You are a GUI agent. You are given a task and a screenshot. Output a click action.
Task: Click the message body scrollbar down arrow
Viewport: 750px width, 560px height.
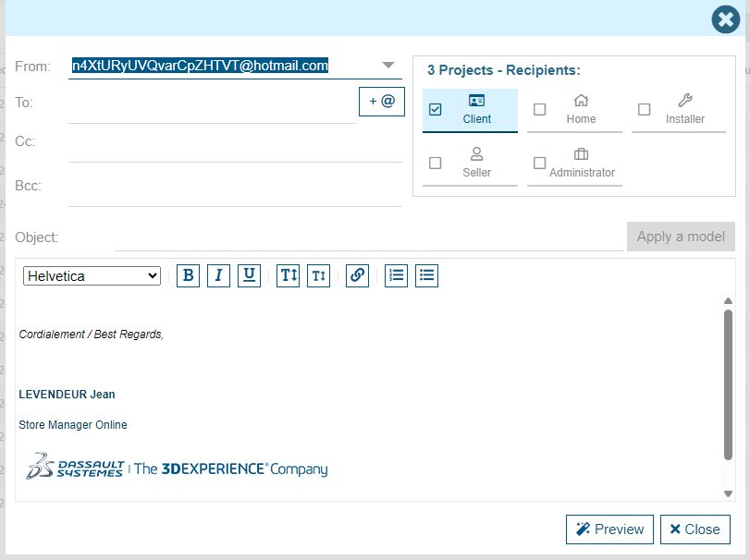click(x=728, y=493)
